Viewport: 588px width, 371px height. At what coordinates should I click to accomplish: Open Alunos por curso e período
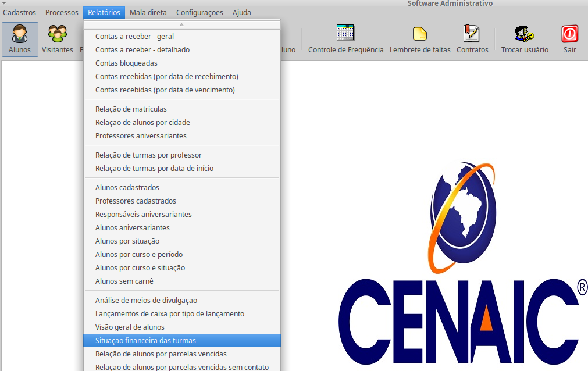tap(182, 255)
